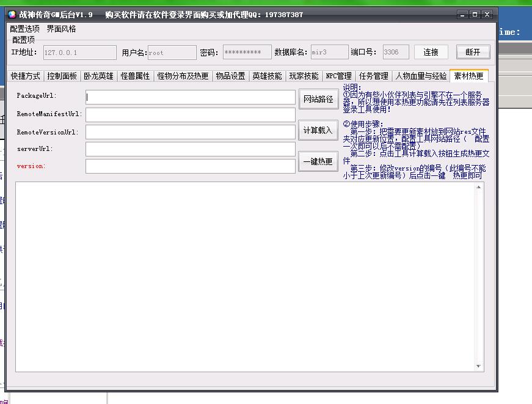Click the 连接 button
The width and height of the screenshot is (532, 404).
431,52
